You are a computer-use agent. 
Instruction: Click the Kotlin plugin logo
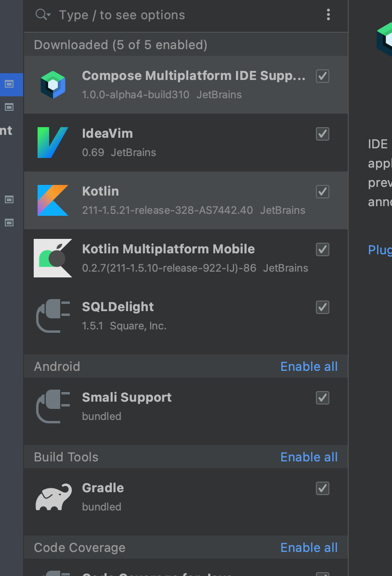pyautogui.click(x=52, y=200)
